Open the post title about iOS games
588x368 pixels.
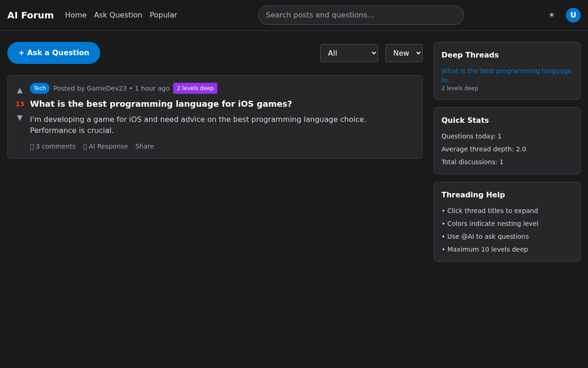161,104
